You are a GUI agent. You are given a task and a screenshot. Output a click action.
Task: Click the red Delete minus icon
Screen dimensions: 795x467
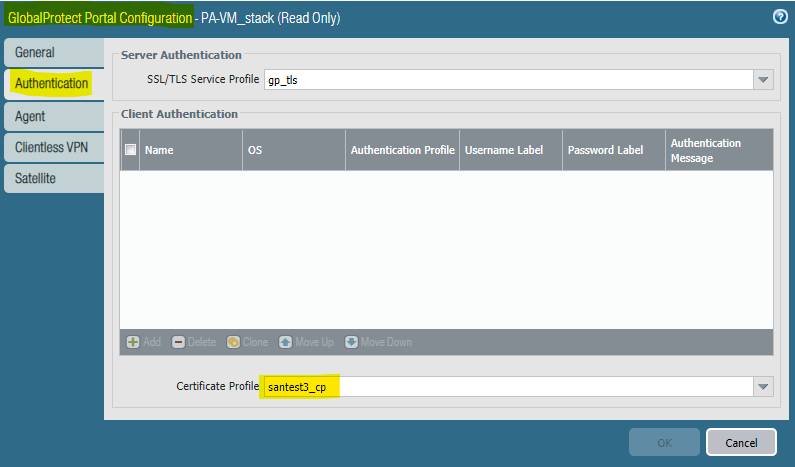coord(179,342)
